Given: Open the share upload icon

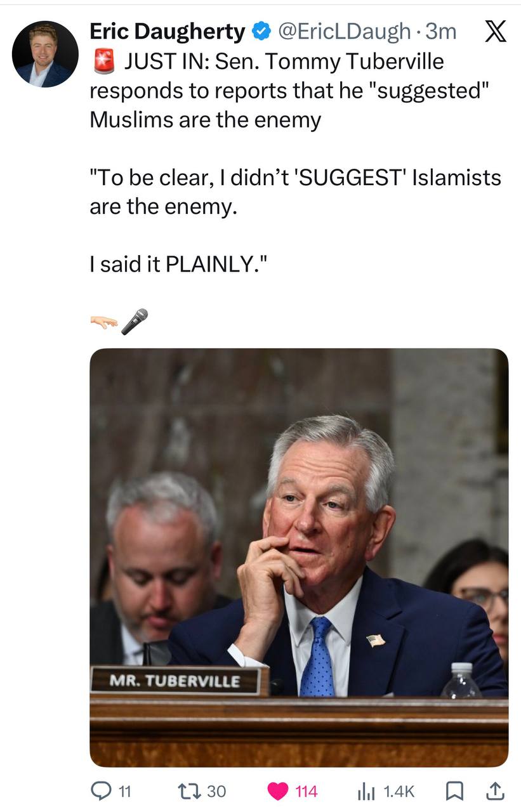Looking at the screenshot, I should pyautogui.click(x=495, y=790).
